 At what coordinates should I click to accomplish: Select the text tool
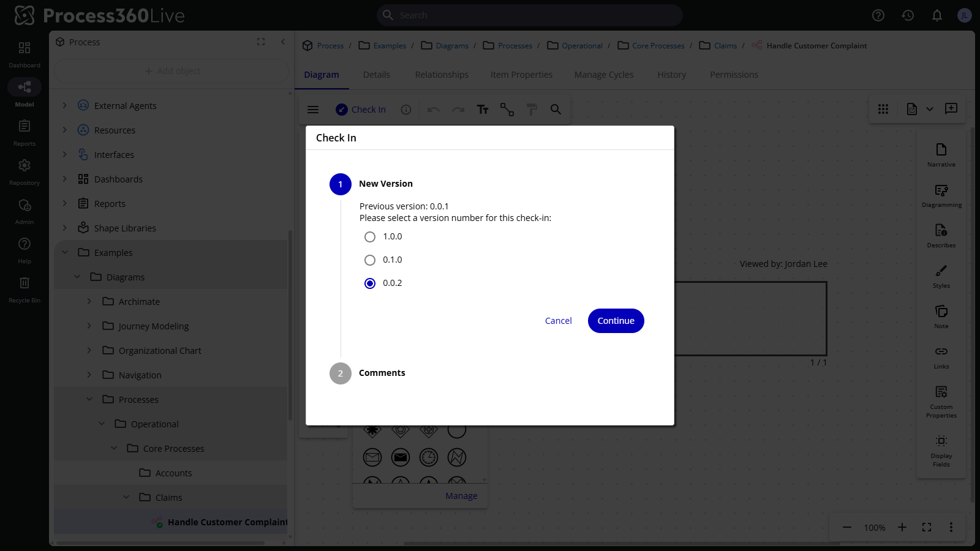pyautogui.click(x=483, y=110)
